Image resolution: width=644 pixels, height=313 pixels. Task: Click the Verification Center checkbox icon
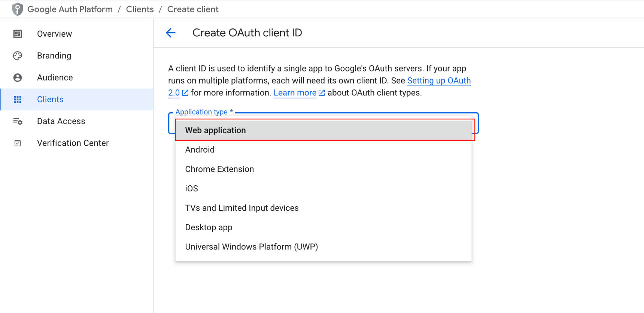[x=18, y=143]
